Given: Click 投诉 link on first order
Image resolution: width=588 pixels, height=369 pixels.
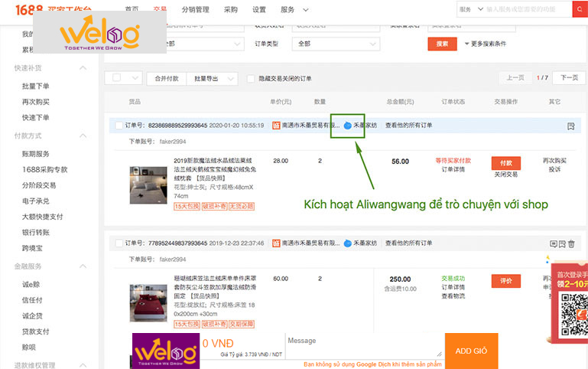Looking at the screenshot, I should click(x=554, y=170).
